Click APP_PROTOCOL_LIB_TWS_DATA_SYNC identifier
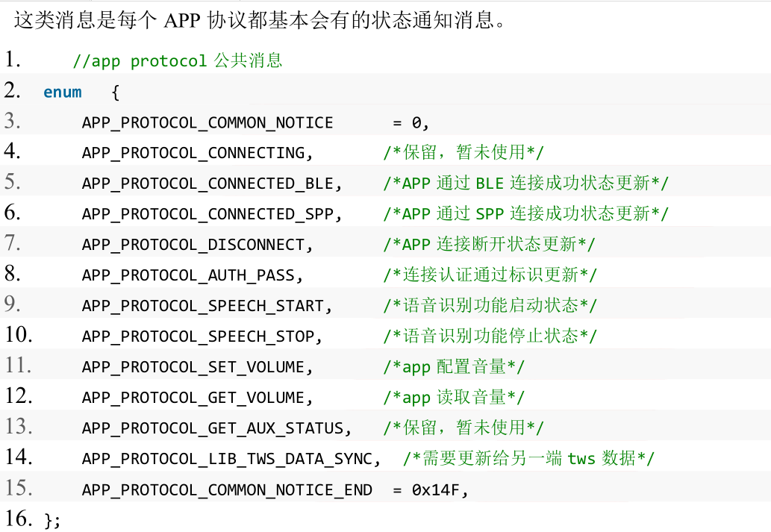The width and height of the screenshot is (771, 532). coord(227,459)
